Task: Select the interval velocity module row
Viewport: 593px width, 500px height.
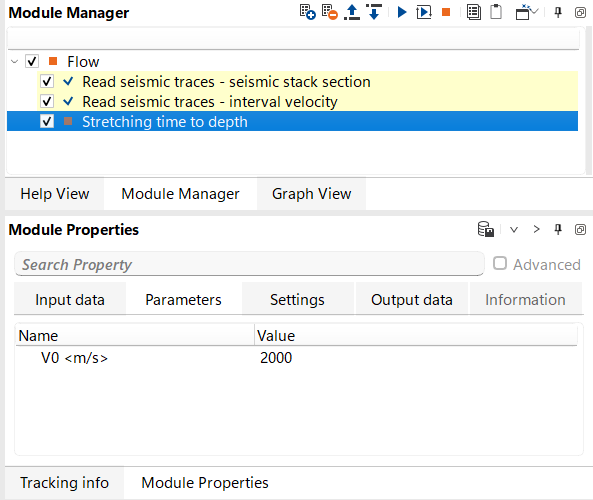Action: tap(292, 101)
